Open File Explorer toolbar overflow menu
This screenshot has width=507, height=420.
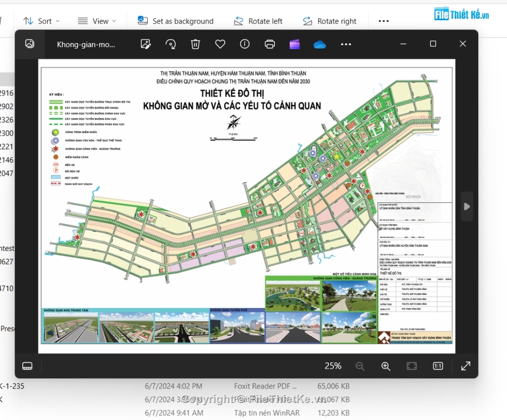(x=384, y=21)
